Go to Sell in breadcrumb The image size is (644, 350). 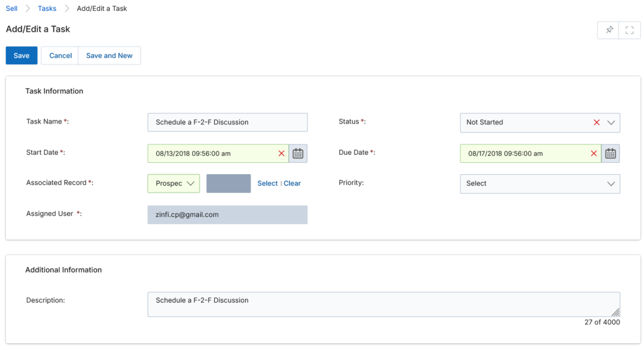11,8
